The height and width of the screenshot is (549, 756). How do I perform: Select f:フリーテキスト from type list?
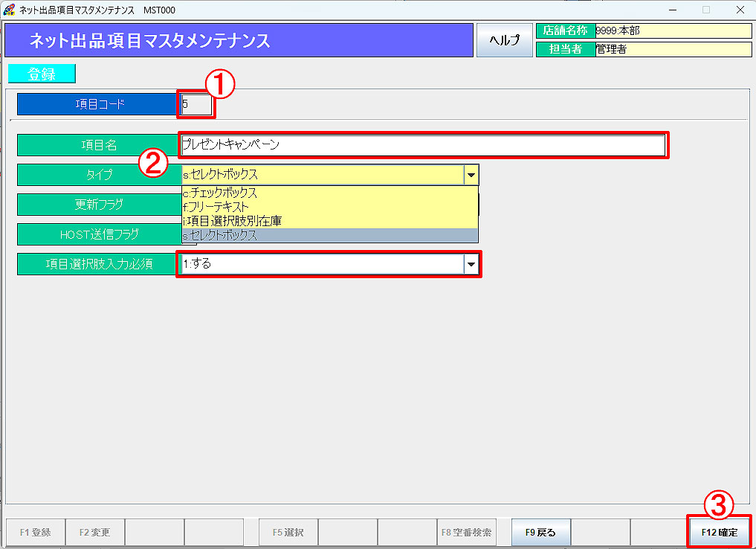click(330, 207)
